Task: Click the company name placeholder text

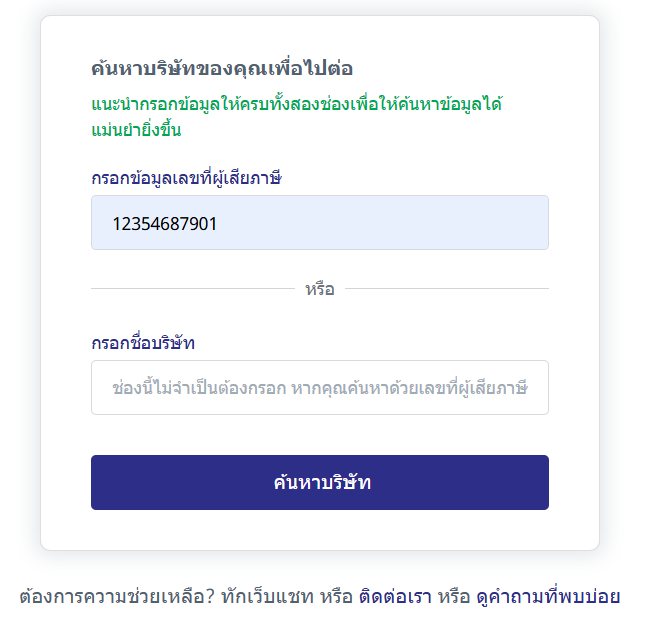Action: tap(319, 387)
